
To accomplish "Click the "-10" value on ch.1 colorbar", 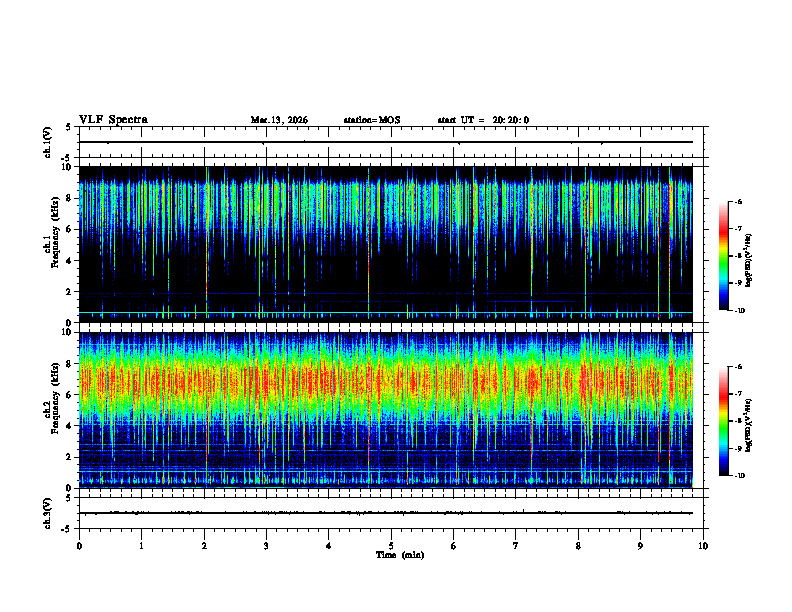I will (739, 311).
